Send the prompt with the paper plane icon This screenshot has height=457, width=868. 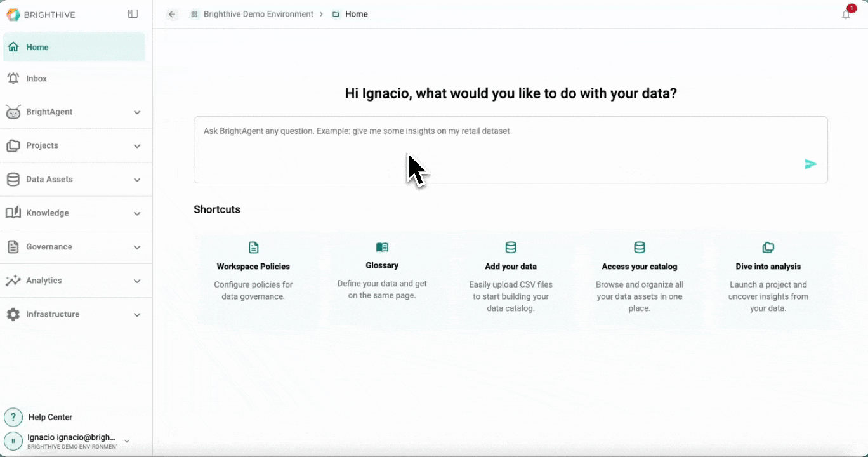(x=810, y=164)
